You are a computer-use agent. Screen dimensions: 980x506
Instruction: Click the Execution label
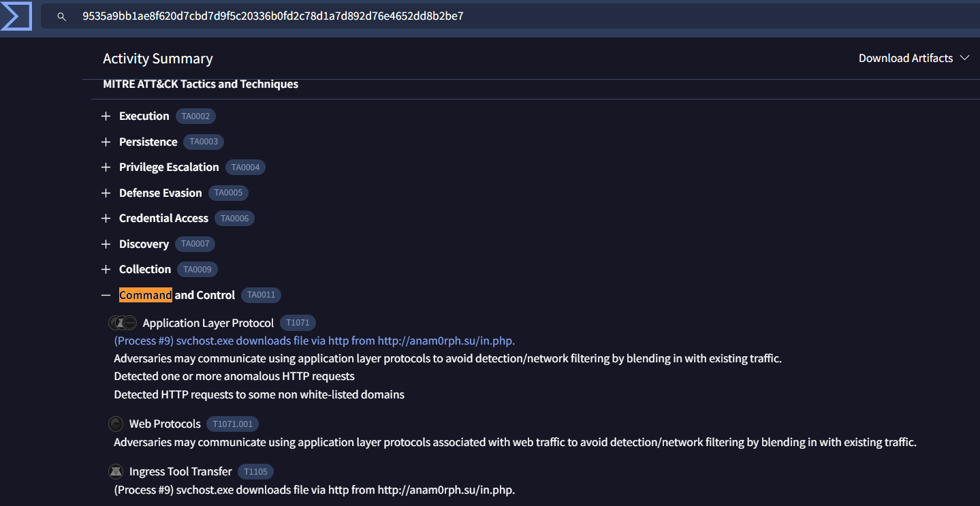[x=144, y=116]
